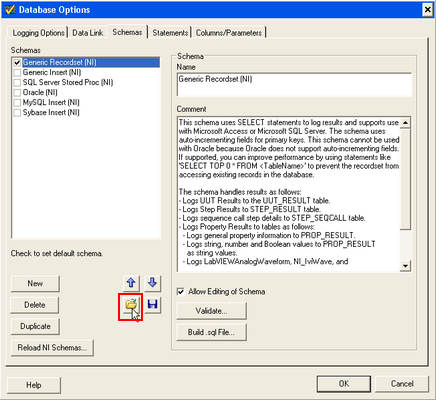Click Comment scrollbar down arrow

(x=405, y=266)
